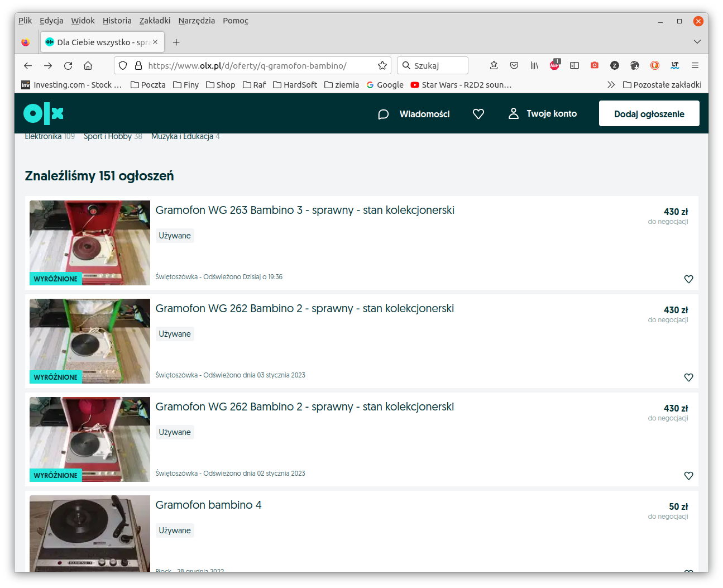Open the Historia menu

pos(117,21)
